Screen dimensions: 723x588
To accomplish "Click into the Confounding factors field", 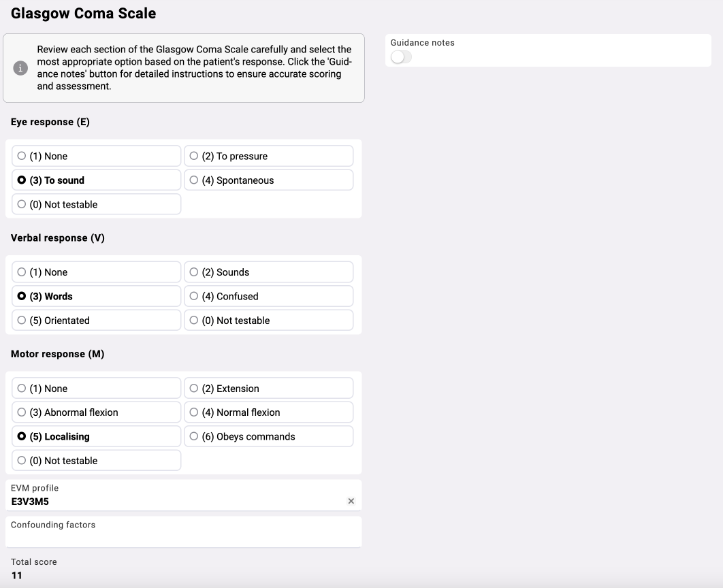I will pos(184,536).
